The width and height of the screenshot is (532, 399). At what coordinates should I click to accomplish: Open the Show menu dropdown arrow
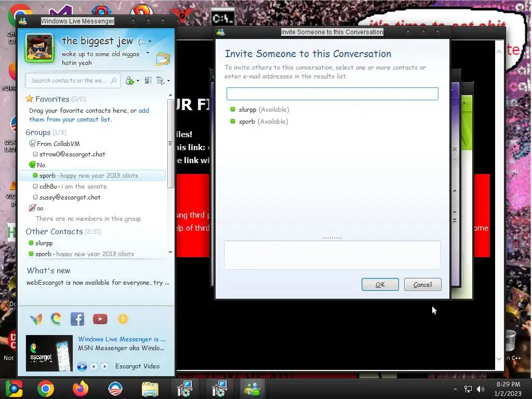pyautogui.click(x=169, y=81)
